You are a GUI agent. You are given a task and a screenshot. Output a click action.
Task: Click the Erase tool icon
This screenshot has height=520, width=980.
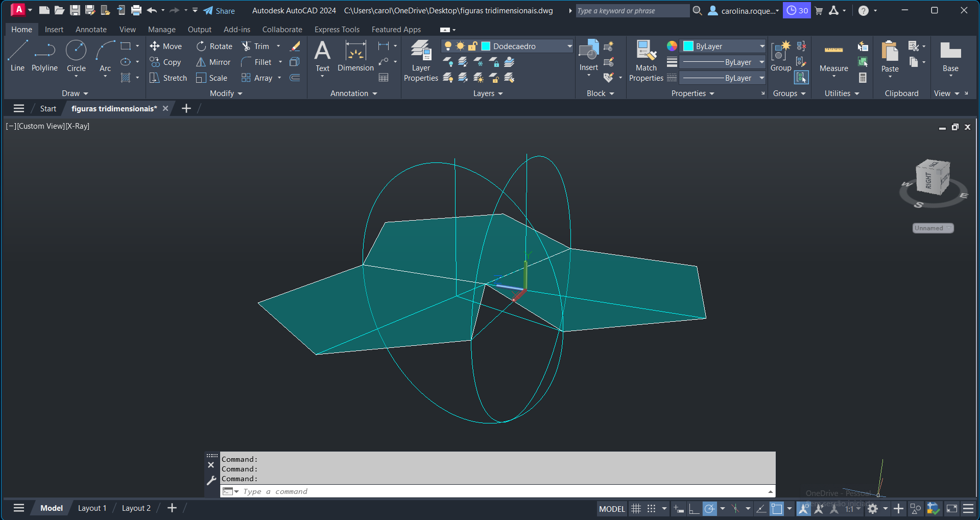(x=295, y=46)
